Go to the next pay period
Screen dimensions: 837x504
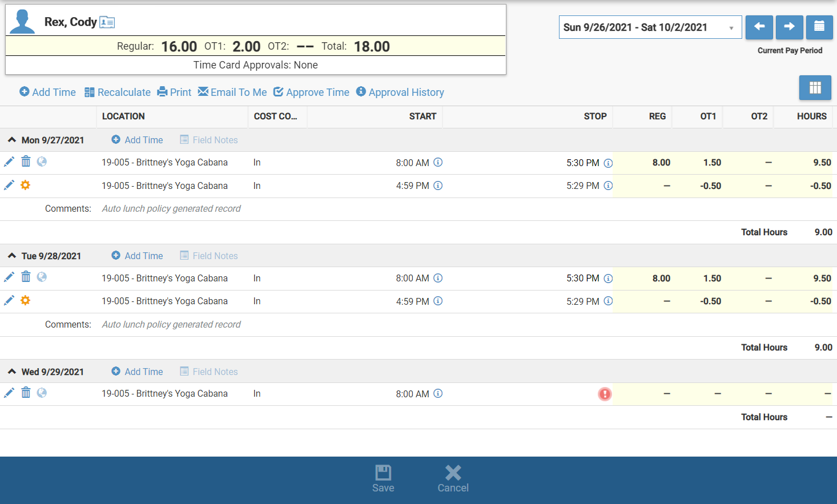point(789,27)
